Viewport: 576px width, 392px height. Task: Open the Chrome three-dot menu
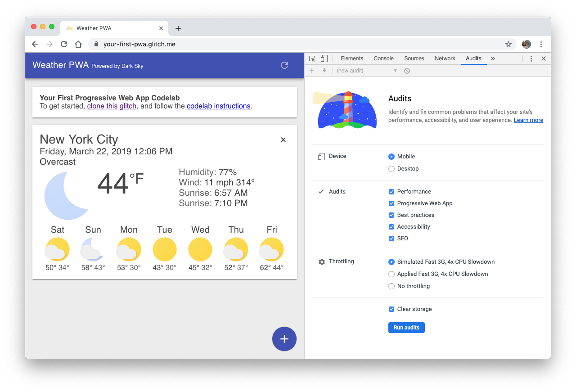click(541, 44)
